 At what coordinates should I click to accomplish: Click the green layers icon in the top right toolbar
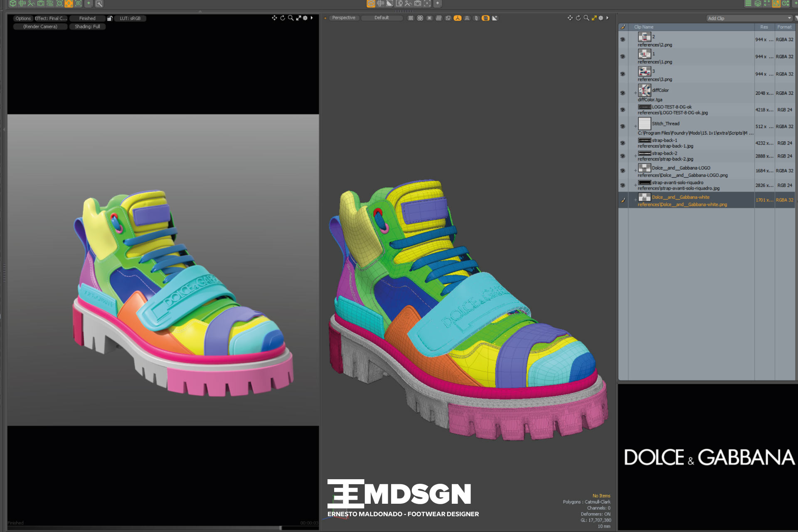pos(758,3)
